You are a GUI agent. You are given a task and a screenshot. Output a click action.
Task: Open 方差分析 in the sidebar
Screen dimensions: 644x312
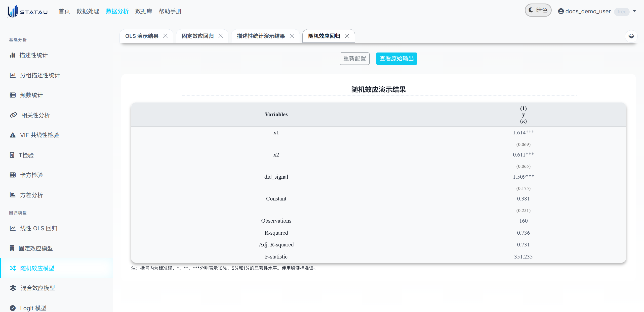point(57,195)
